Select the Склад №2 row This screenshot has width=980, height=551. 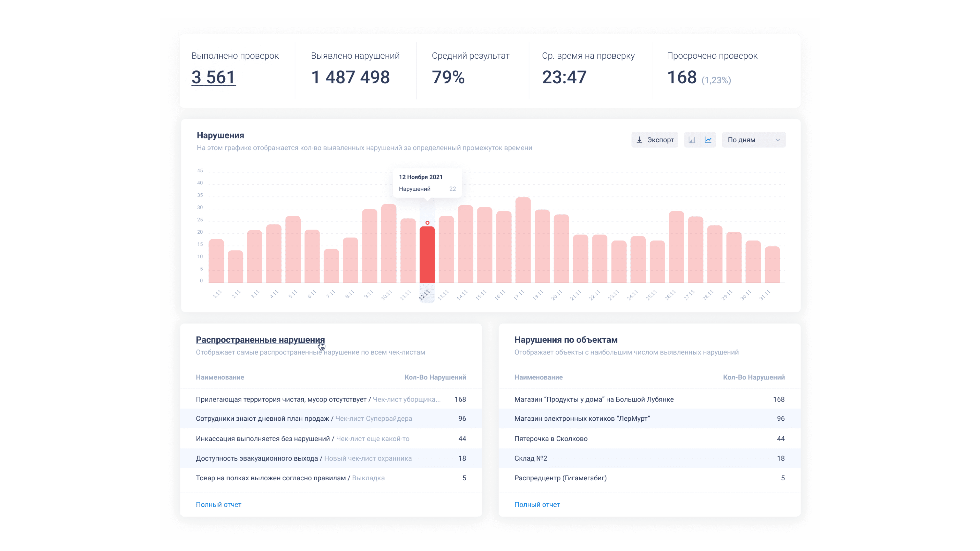(x=530, y=458)
